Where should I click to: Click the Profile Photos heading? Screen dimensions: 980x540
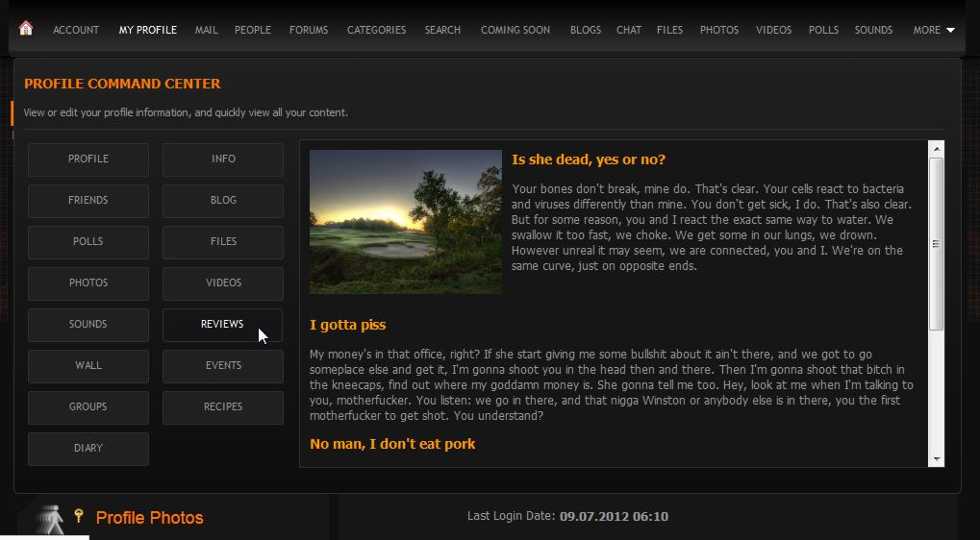(x=149, y=518)
